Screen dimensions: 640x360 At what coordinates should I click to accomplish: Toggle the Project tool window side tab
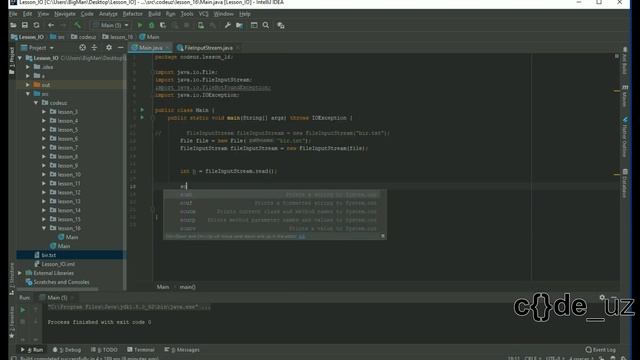coord(12,60)
